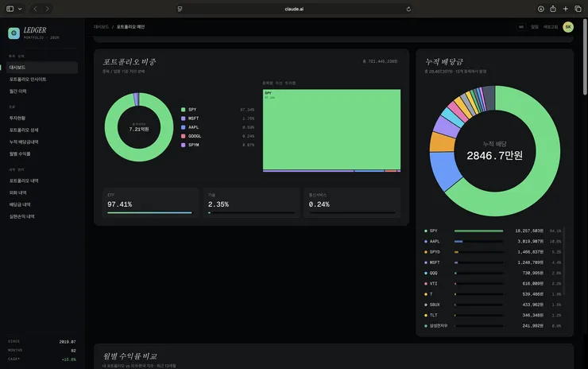Open a new tab with plus icon
The image size is (588, 369).
(566, 9)
